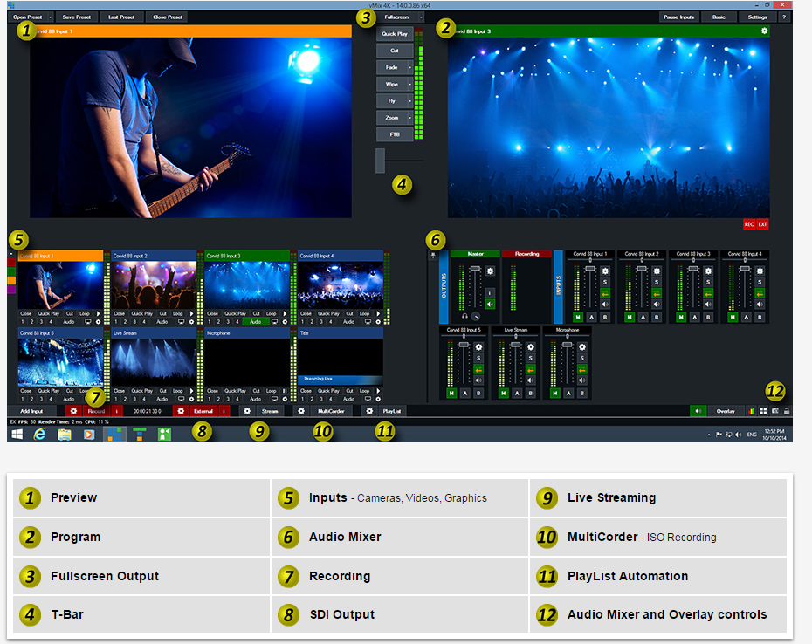Toggle bus B on Corvid 88 Input 4 channel

[760, 317]
